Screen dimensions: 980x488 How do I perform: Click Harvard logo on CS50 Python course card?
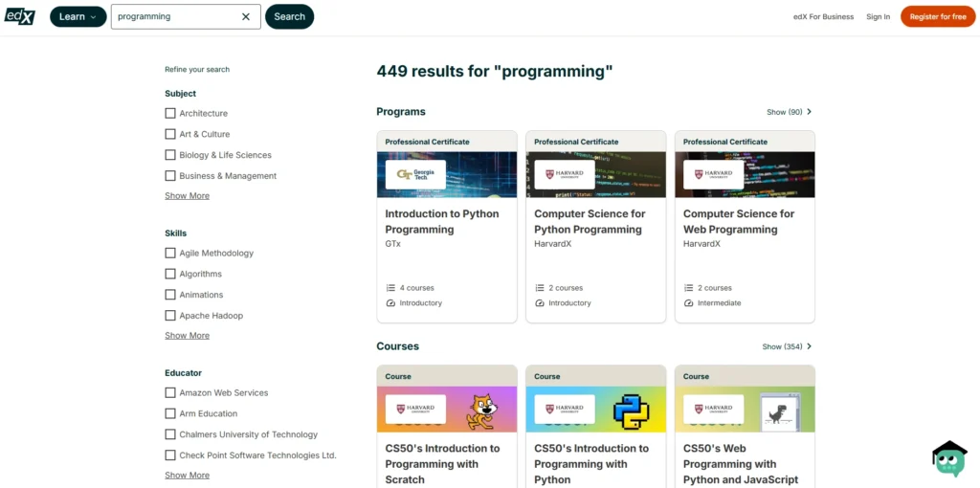point(565,410)
